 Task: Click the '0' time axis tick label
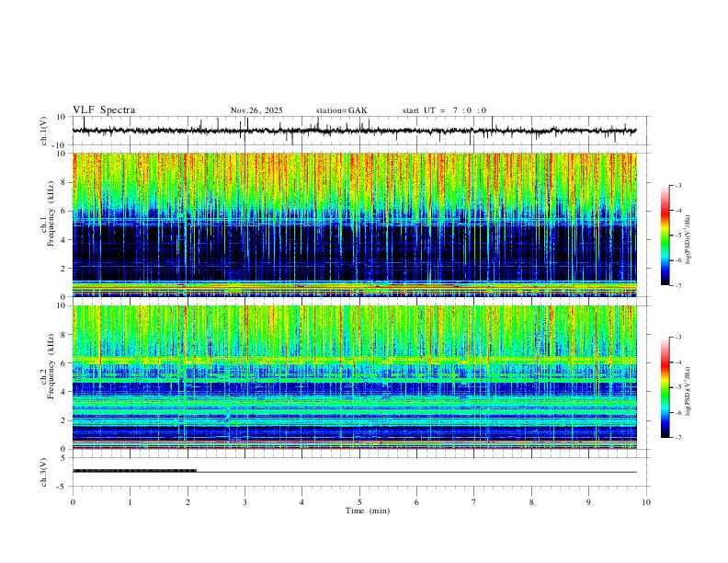73,502
